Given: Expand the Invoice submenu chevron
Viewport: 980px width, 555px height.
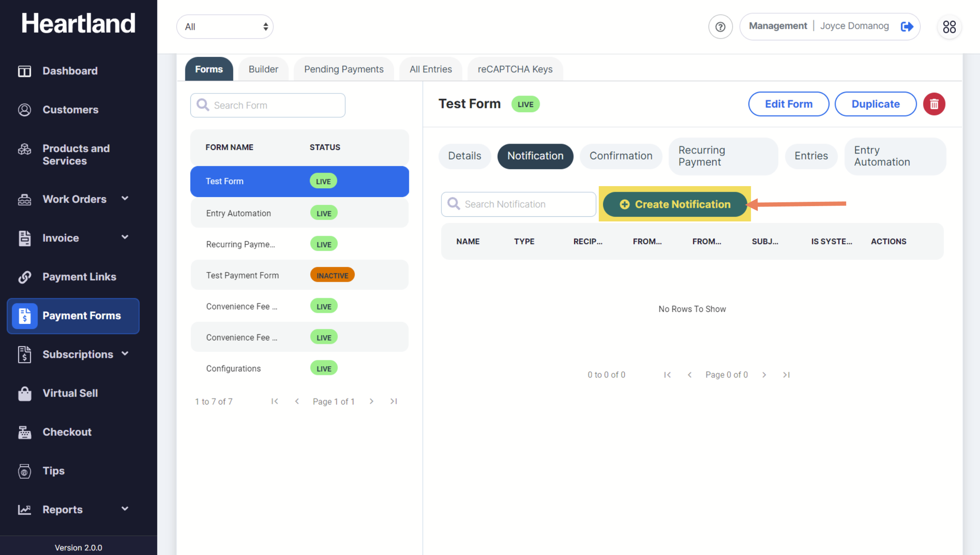Looking at the screenshot, I should pos(125,237).
